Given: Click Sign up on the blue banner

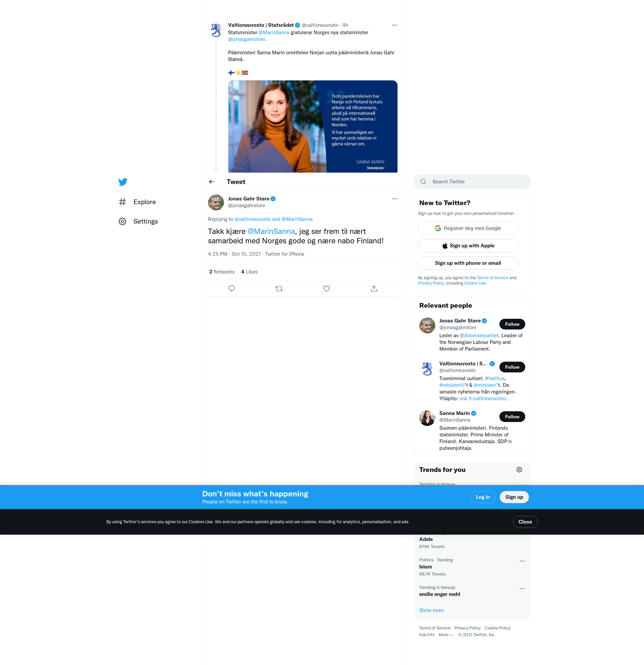Looking at the screenshot, I should (514, 497).
